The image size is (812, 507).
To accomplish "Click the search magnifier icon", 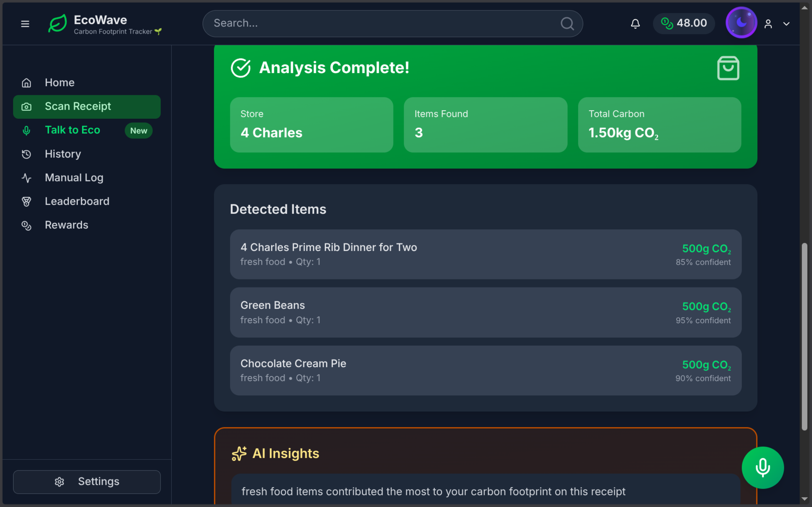I will [567, 24].
